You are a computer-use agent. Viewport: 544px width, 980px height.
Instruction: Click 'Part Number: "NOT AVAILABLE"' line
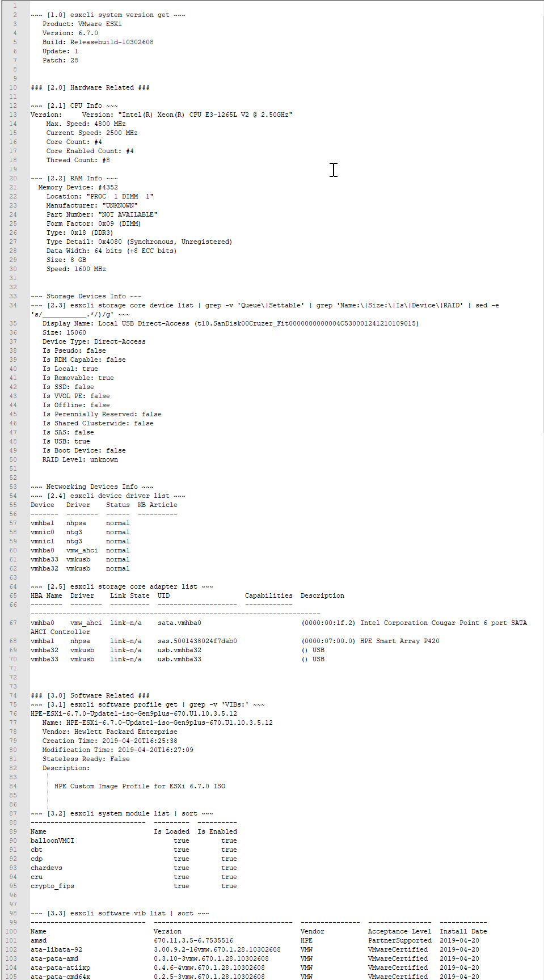click(x=102, y=214)
